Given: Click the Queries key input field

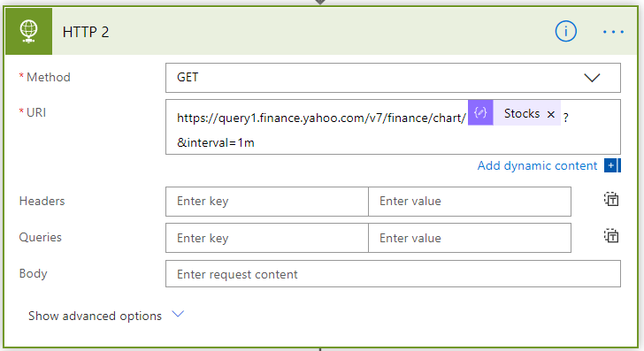Looking at the screenshot, I should pos(267,238).
